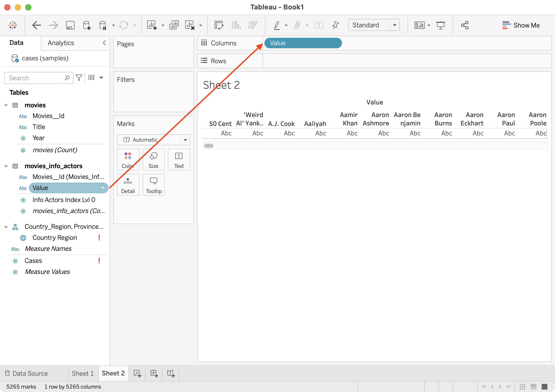
Task: Open Presentation Mode from toolbar
Action: 440,25
